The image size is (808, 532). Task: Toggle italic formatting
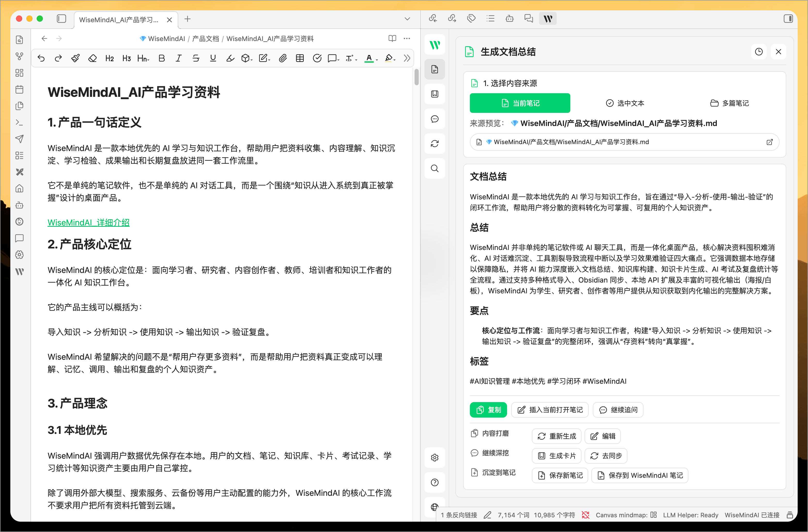point(178,58)
